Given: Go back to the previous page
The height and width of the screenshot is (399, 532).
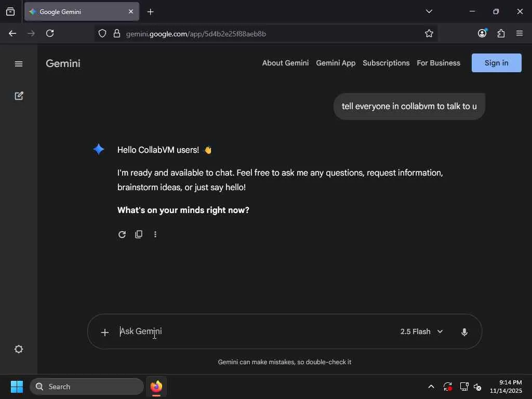Looking at the screenshot, I should [12, 33].
